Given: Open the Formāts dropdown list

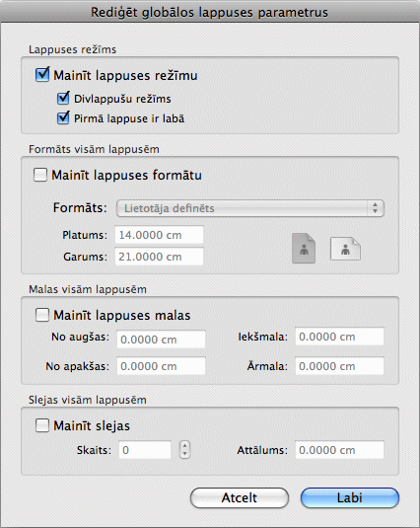Looking at the screenshot, I should coord(250,208).
